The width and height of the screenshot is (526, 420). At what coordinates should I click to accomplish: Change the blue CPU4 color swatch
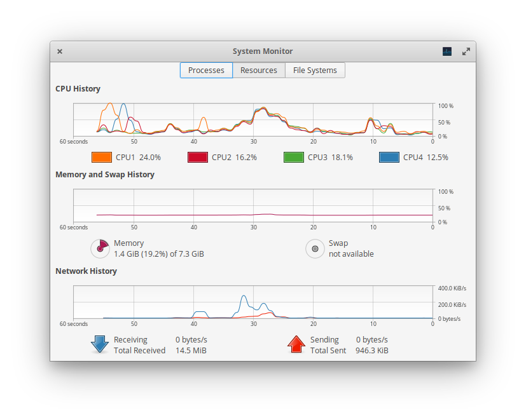[x=389, y=157]
